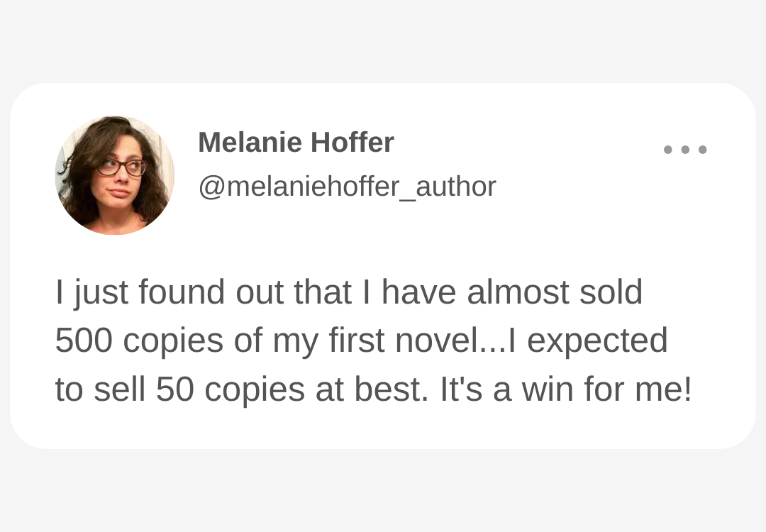Click the phrase 'at best.' in the tweet
766x532 pixels.
(372, 389)
